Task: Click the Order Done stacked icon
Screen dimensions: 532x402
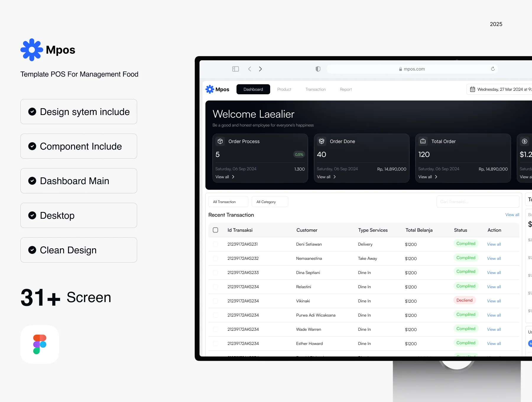Action: coord(322,141)
